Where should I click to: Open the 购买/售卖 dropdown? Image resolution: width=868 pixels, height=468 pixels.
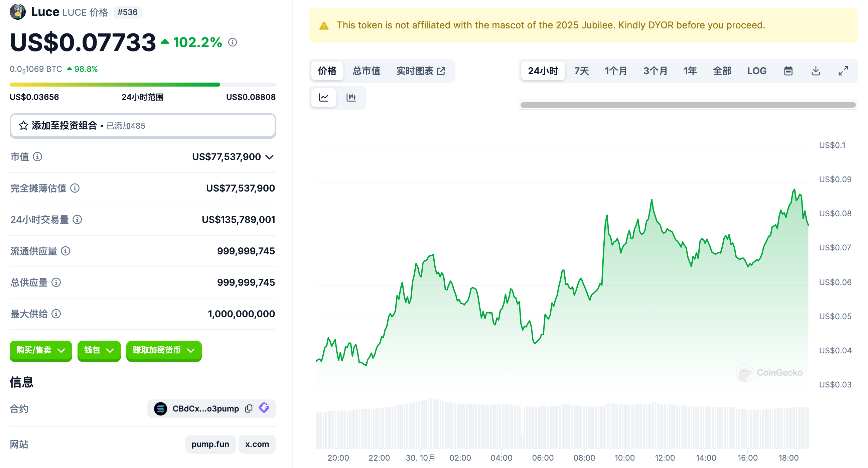pyautogui.click(x=41, y=350)
